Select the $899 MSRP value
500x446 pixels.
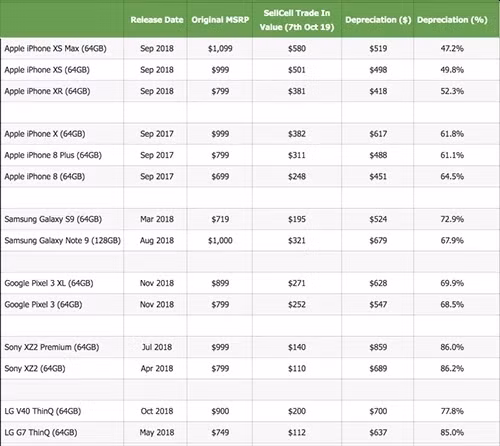coord(220,283)
